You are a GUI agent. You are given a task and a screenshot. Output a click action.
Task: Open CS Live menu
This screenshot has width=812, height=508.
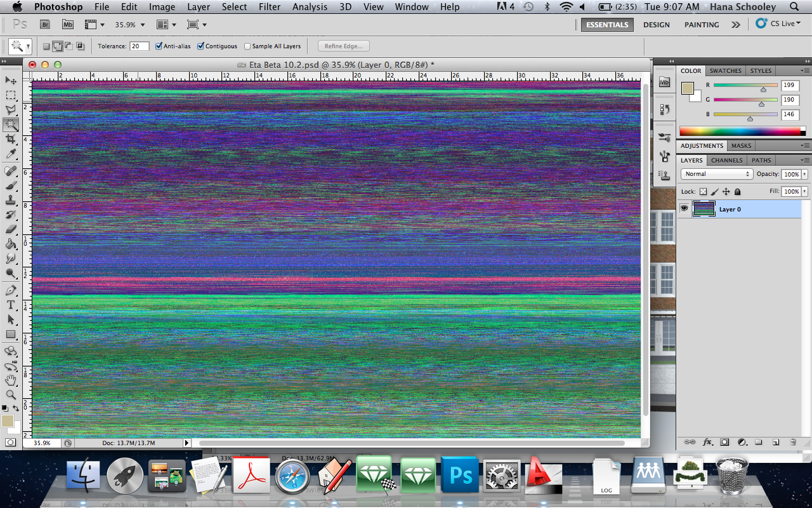pyautogui.click(x=778, y=24)
